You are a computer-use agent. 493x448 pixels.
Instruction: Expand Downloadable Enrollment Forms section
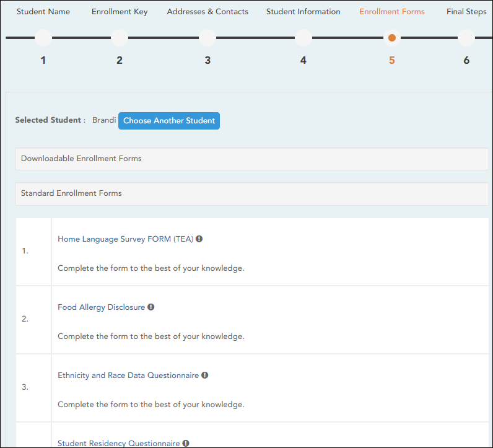point(252,159)
